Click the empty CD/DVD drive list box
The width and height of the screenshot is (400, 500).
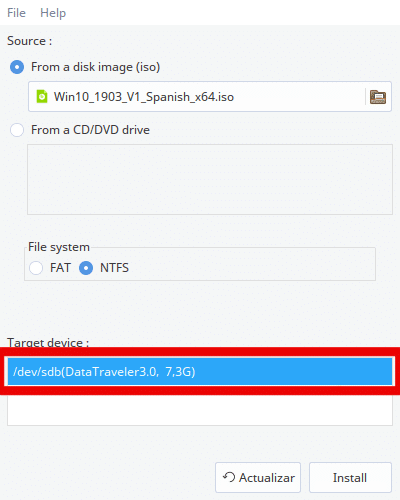click(210, 179)
